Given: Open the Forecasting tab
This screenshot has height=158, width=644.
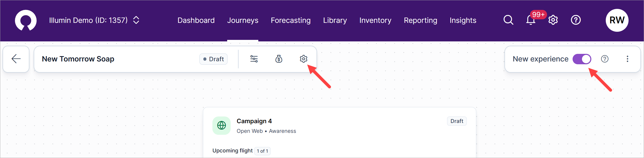Looking at the screenshot, I should point(290,20).
